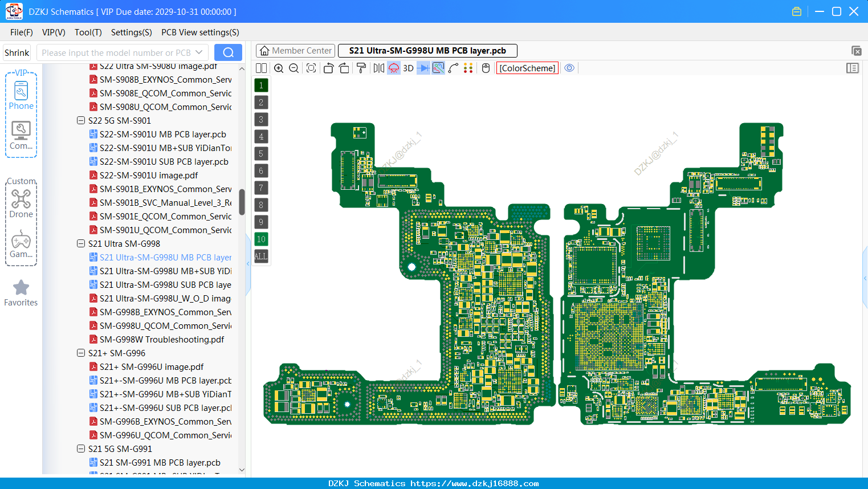This screenshot has width=868, height=489.
Task: Open S22-SM-S901U MB PCB layer.pcb
Action: (163, 135)
